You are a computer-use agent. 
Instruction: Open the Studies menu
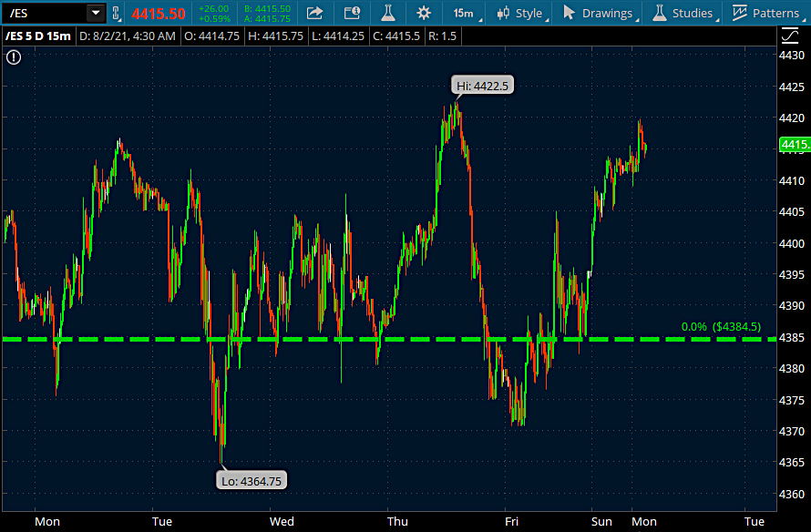pyautogui.click(x=683, y=13)
